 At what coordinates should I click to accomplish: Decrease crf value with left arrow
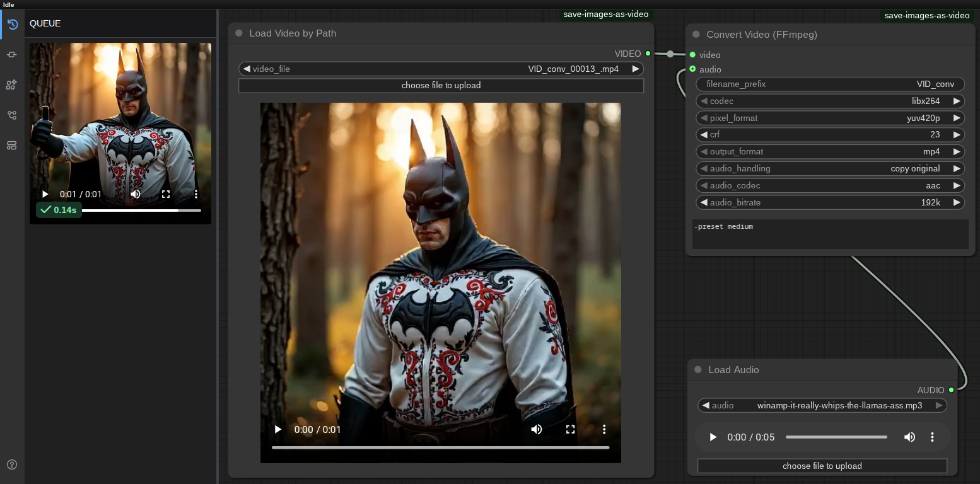point(704,134)
